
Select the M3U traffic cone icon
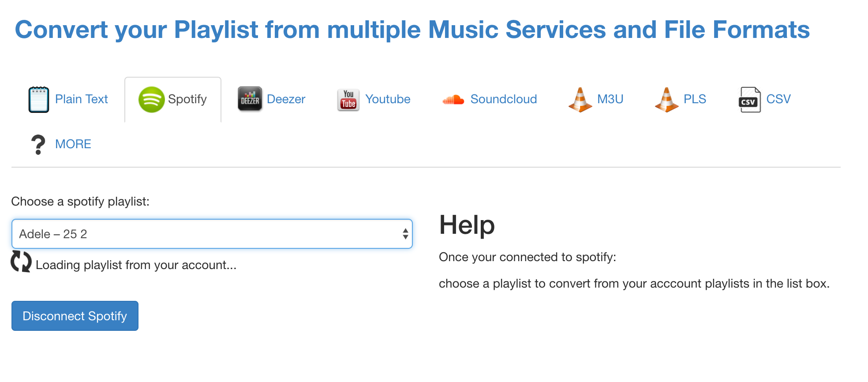pos(580,99)
